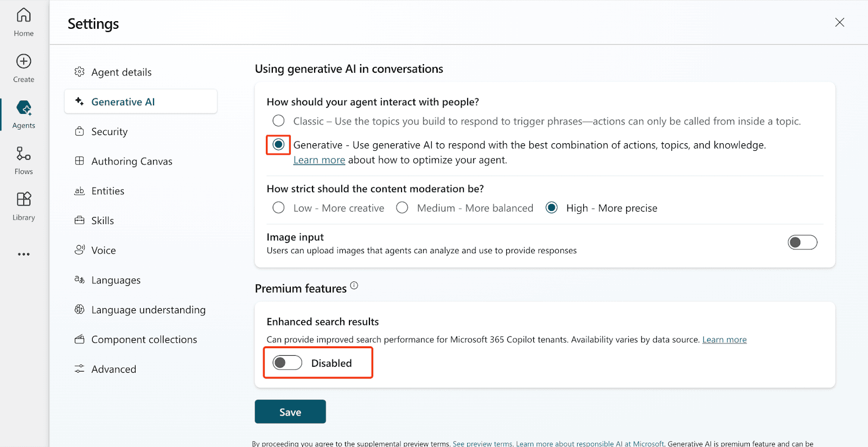Open the See preview terms link
Image resolution: width=868 pixels, height=447 pixels.
[482, 444]
